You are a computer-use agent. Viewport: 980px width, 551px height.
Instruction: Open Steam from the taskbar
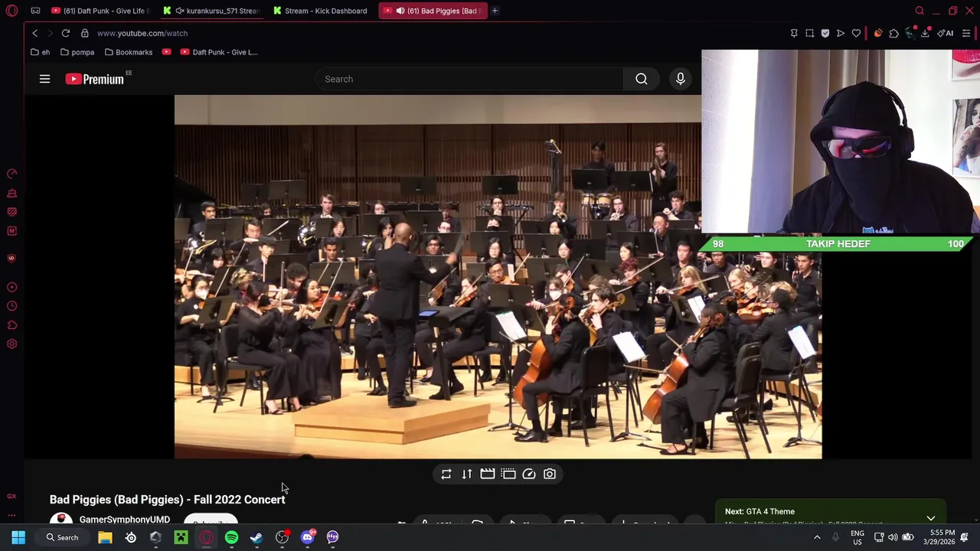point(256,537)
